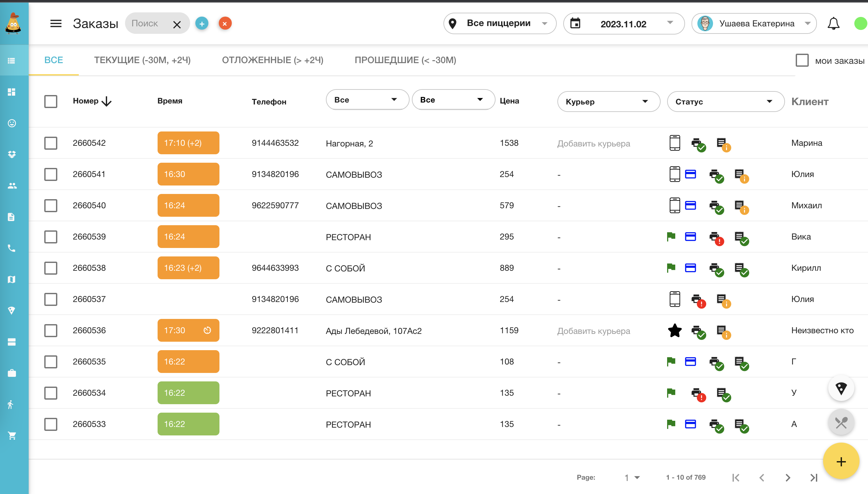Open the Курьер filter dropdown
This screenshot has width=868, height=494.
tap(608, 102)
